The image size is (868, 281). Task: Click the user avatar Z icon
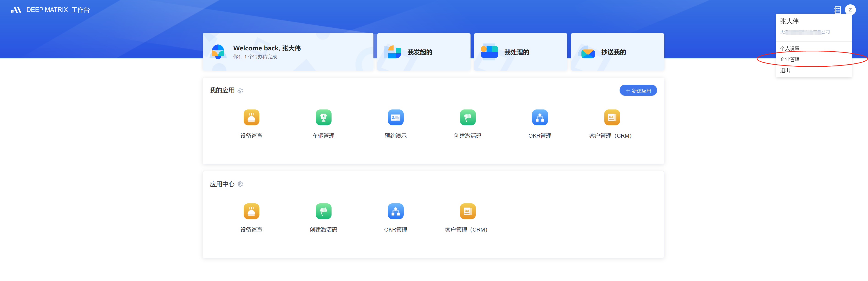tap(850, 10)
